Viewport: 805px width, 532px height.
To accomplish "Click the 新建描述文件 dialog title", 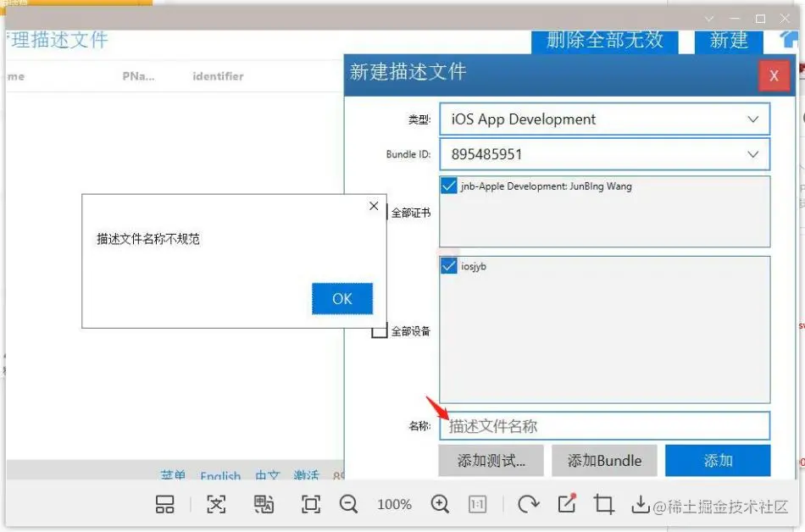I will (x=408, y=72).
